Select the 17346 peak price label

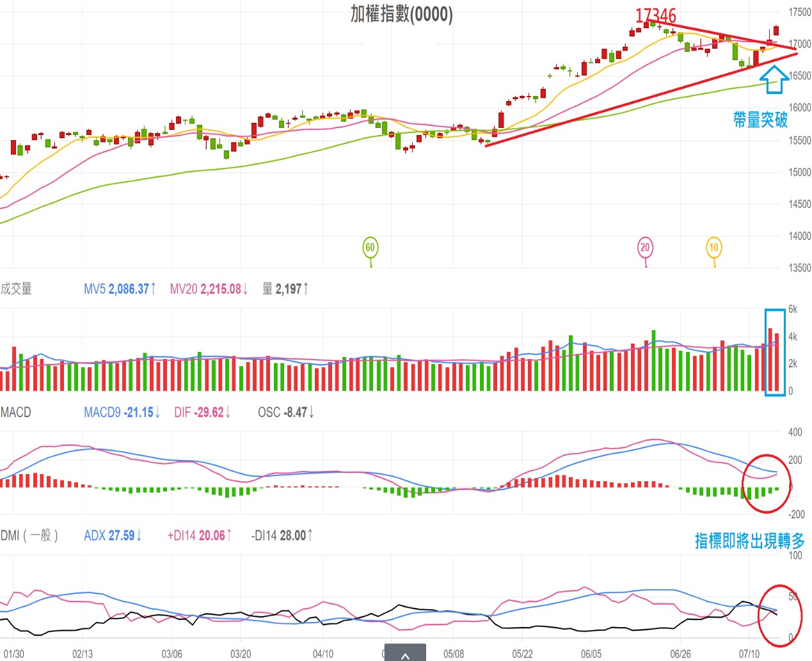[x=655, y=15]
